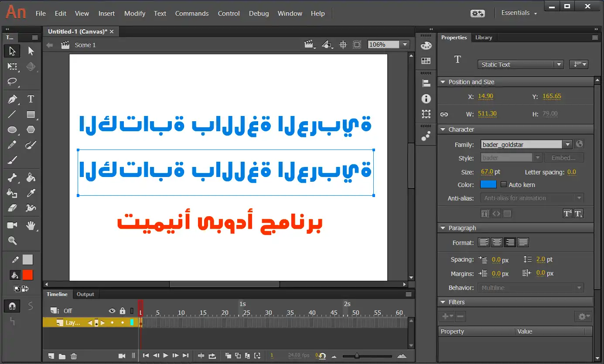Select the Pen tool

tap(12, 99)
